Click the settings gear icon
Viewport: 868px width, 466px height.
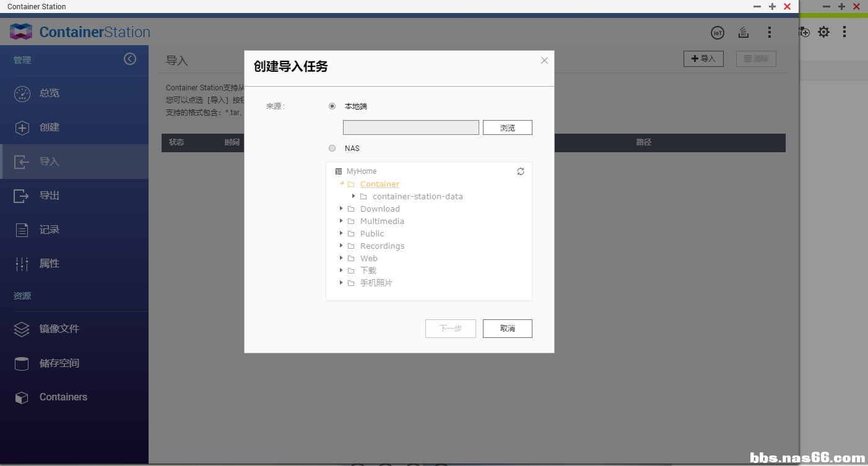click(823, 32)
